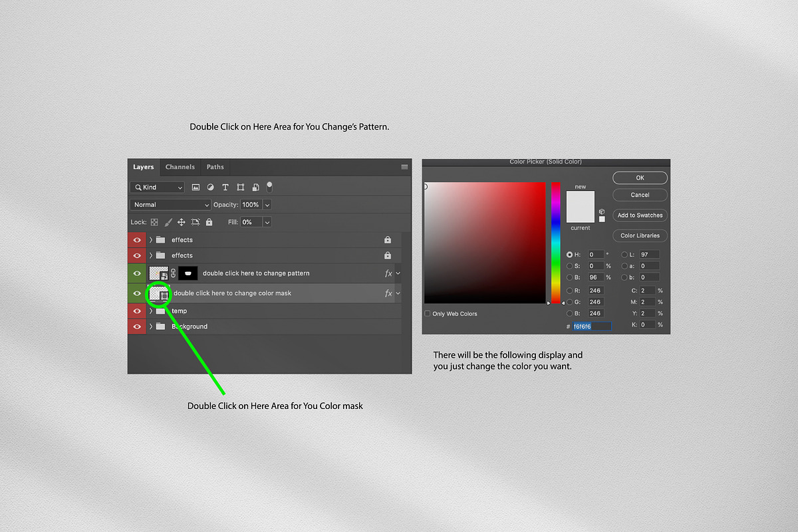
Task: Hide the change color mask layer eye
Action: [137, 293]
